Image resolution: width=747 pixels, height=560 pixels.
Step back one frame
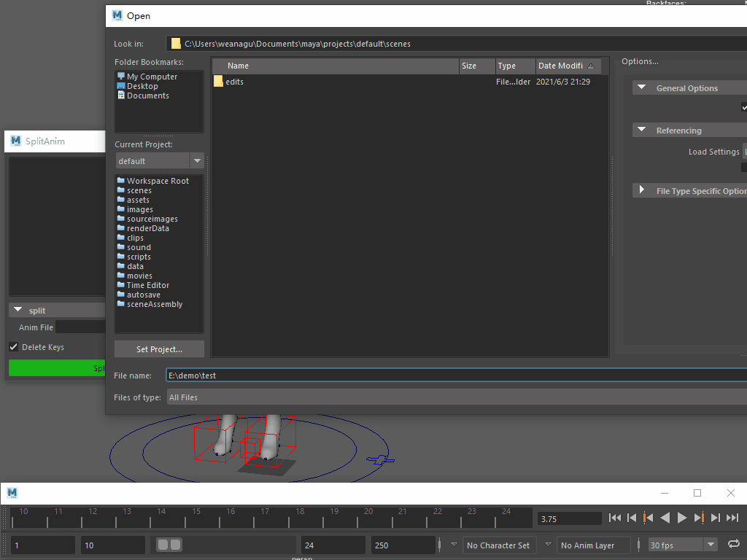point(632,518)
